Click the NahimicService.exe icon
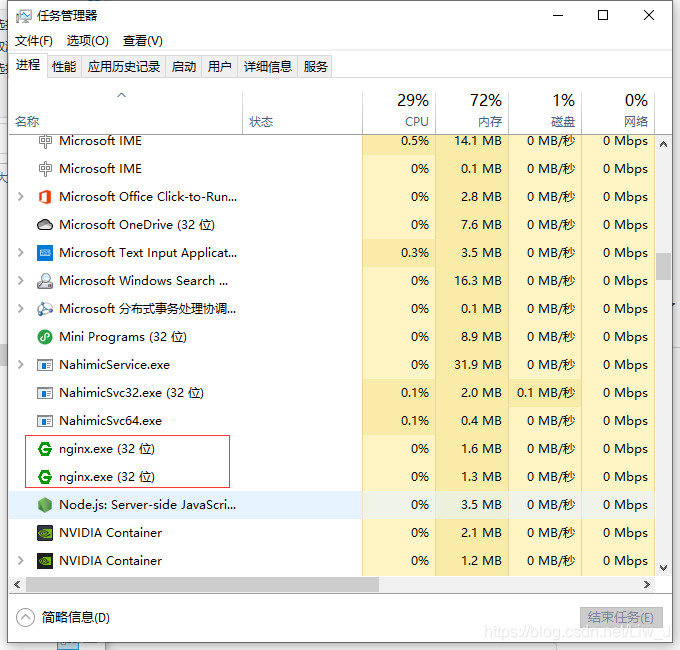 [x=45, y=365]
